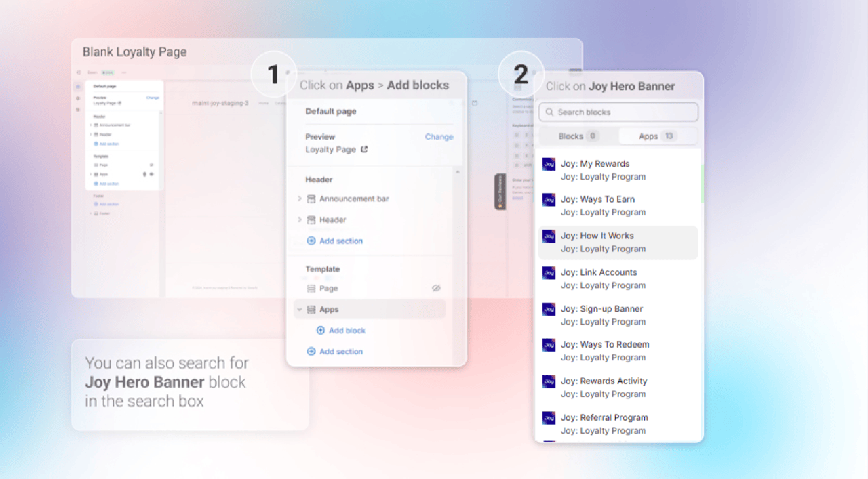868x479 pixels.
Task: Click Add section under Header in step 1 panel
Action: coord(335,241)
